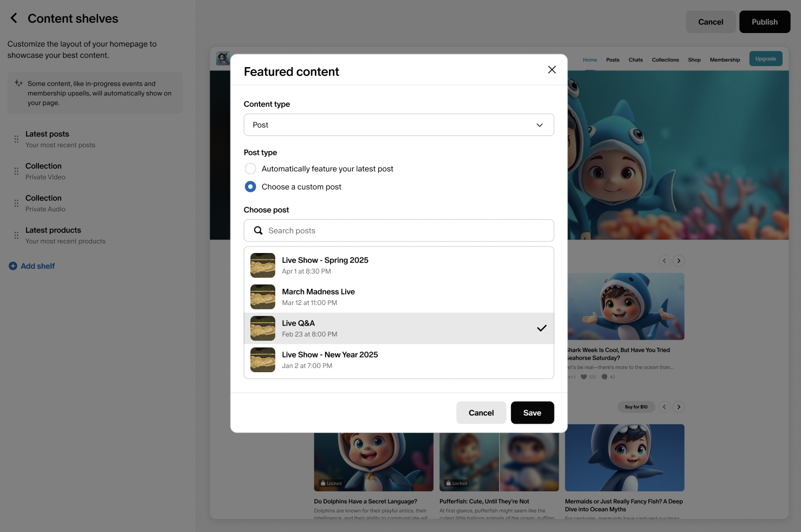The image size is (801, 532).
Task: Click the creator avatar in preview header
Action: [x=223, y=59]
